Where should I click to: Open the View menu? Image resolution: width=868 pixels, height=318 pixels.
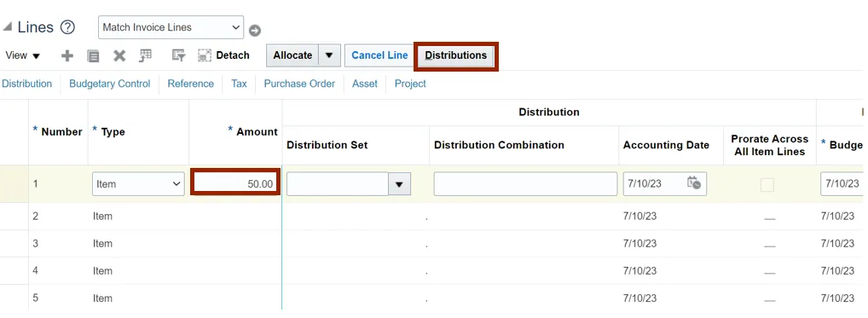click(23, 55)
